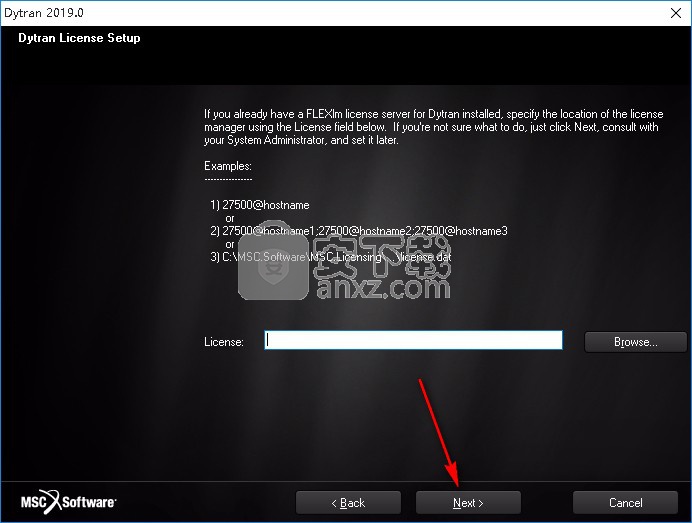Click the FLEXlm instruction paragraph
Screen dimensions: 692x523
tap(433, 127)
